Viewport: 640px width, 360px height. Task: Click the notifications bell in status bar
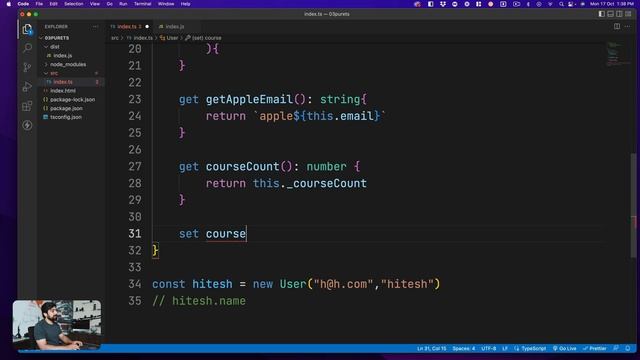628,349
